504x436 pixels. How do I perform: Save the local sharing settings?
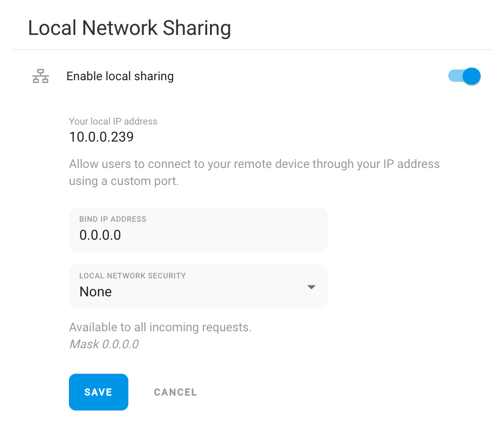pos(98,392)
